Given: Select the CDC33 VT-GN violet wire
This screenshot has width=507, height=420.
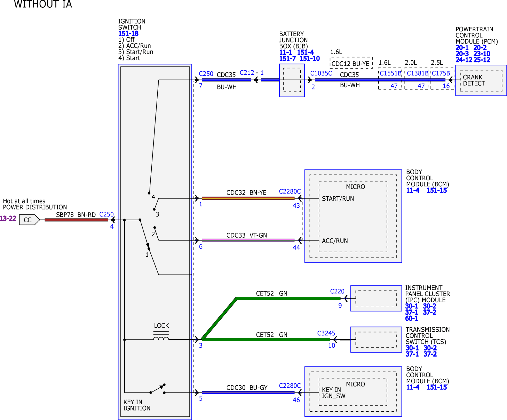Looking at the screenshot, I should (x=248, y=240).
